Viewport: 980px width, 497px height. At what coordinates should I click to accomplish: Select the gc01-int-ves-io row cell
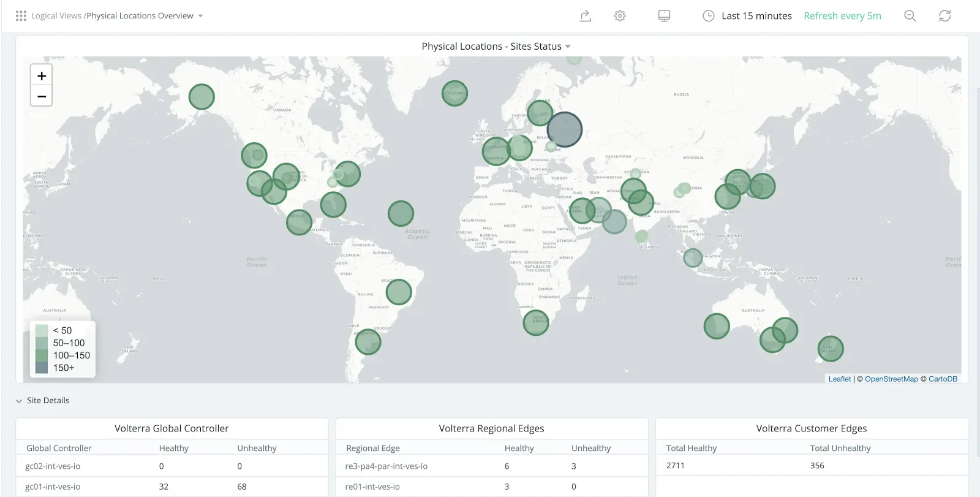(53, 487)
